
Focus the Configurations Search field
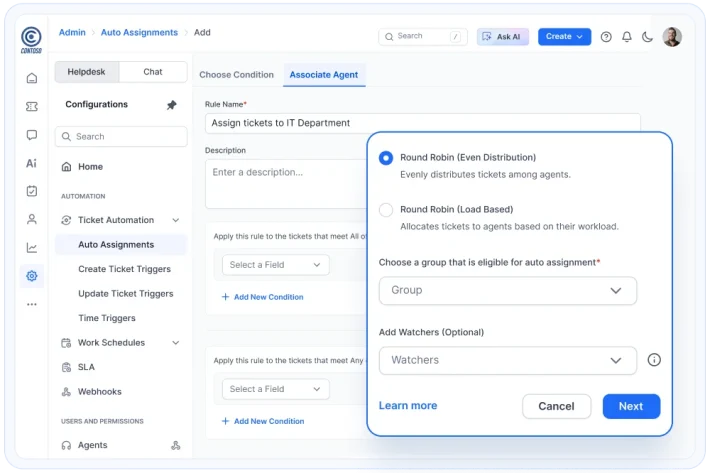point(121,137)
